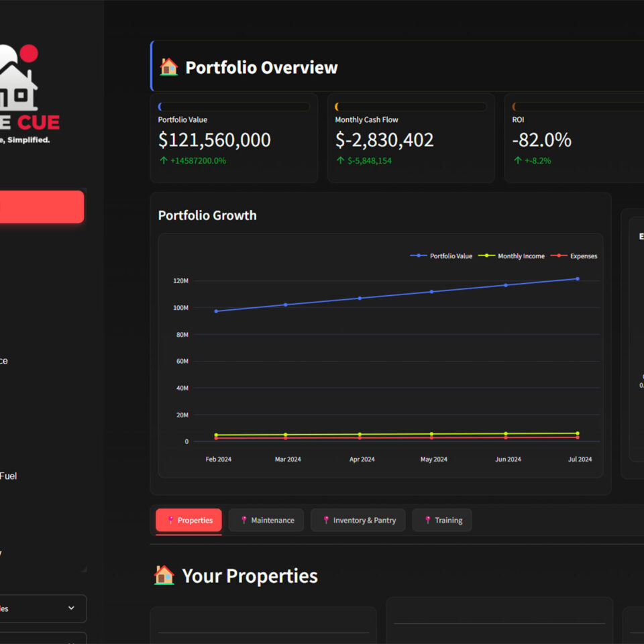Open the Maintenance tab
This screenshot has width=644, height=644.
pos(266,520)
